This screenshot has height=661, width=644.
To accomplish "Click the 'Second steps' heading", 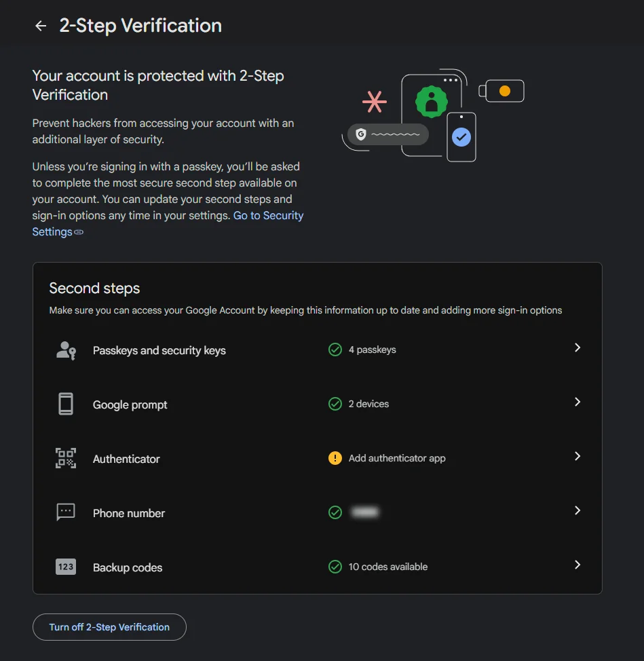I will click(94, 288).
